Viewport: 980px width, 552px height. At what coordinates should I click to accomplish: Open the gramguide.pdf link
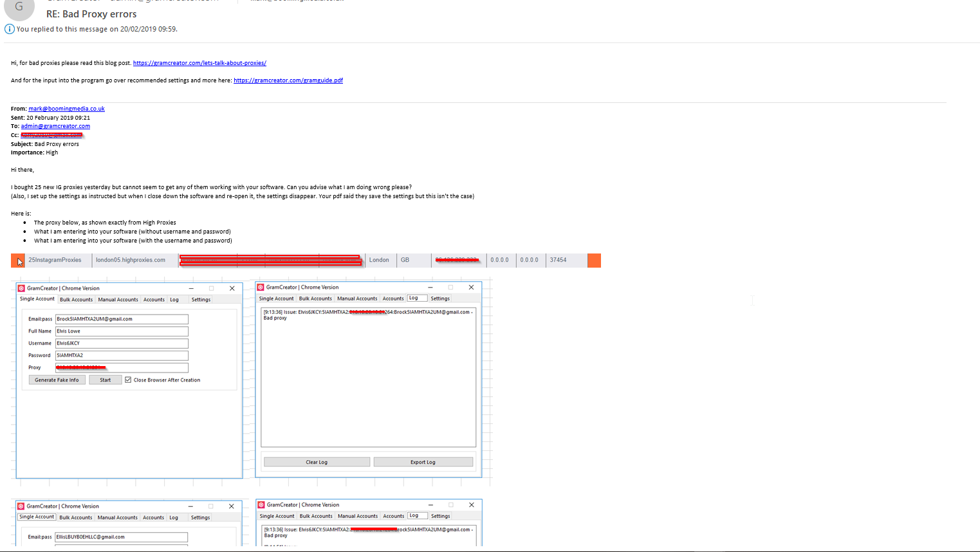click(x=288, y=80)
